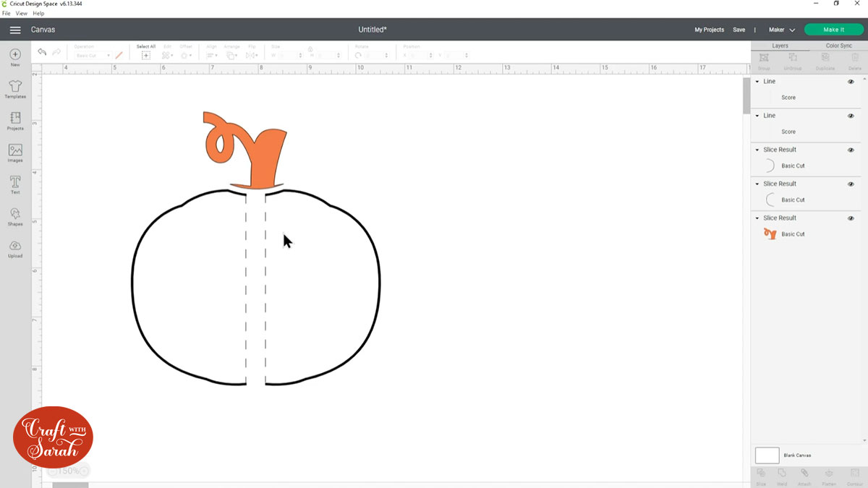
Task: Click the Blank Canvas color swatch
Action: 767,455
